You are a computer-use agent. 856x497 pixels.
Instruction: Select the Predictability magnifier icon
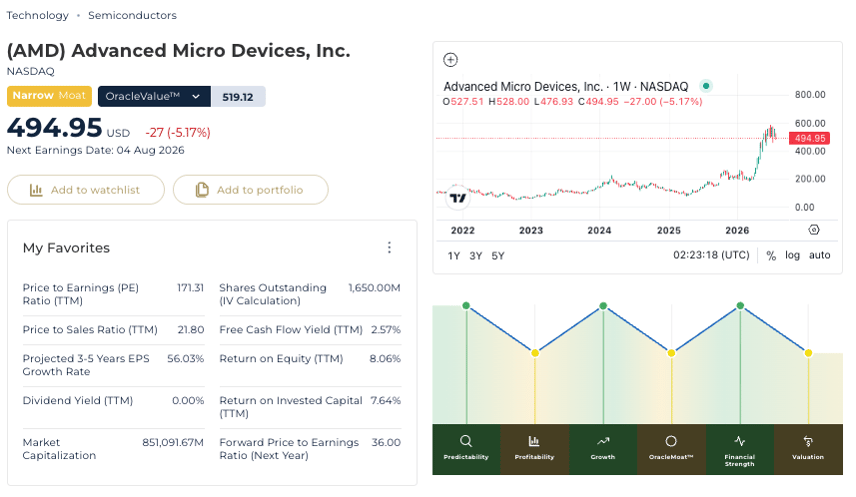point(466,441)
